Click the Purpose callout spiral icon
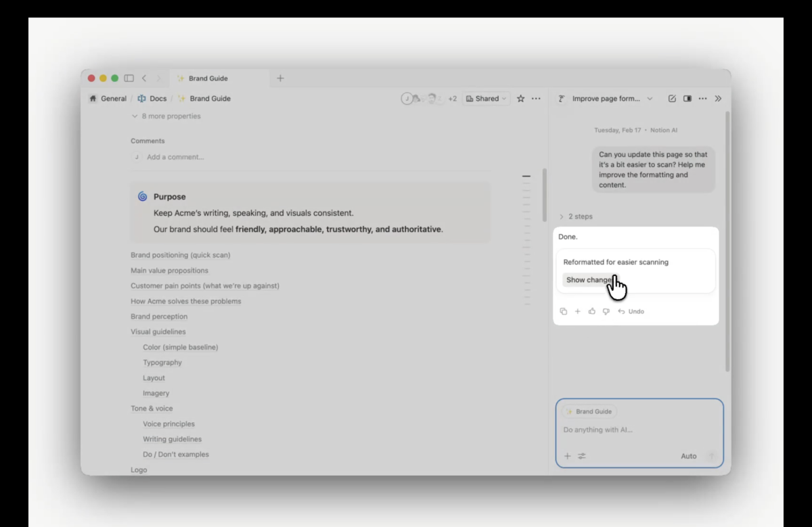Viewport: 812px width, 527px height. click(143, 197)
